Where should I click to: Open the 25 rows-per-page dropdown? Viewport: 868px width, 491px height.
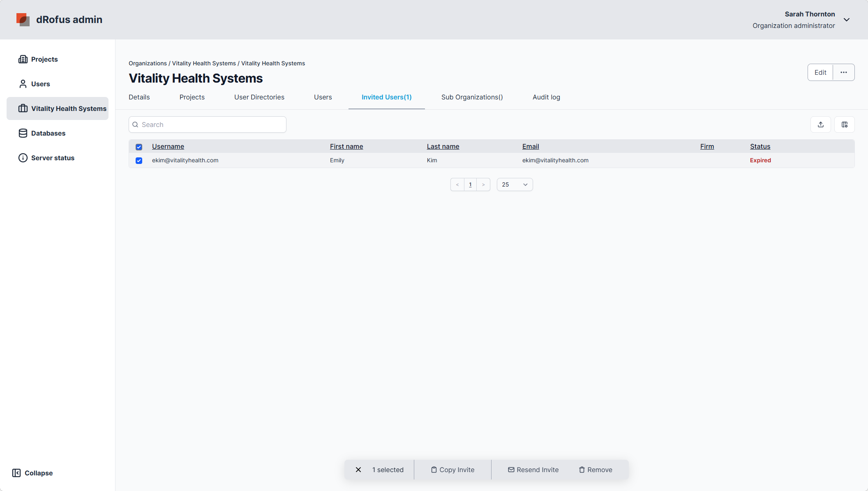pos(515,184)
